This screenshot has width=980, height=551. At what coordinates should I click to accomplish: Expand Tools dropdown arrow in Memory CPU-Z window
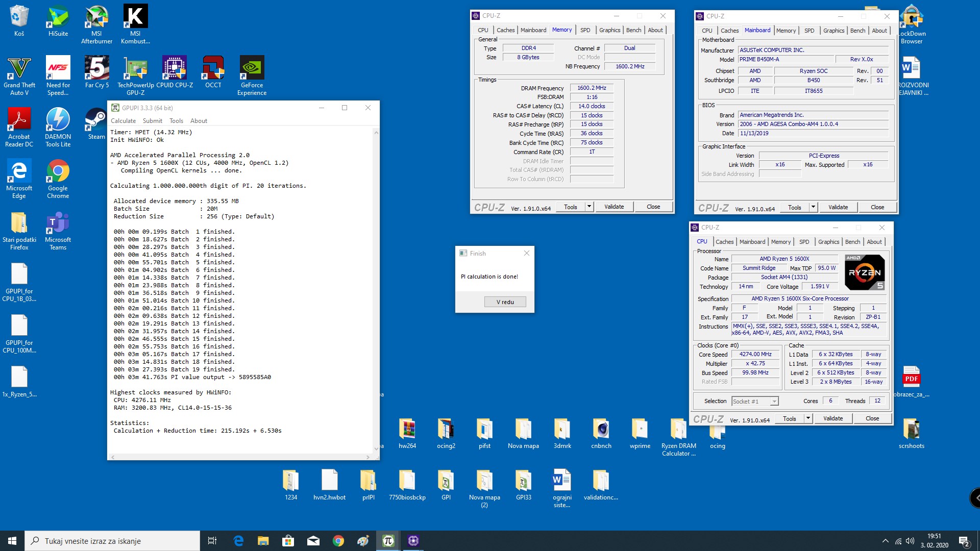tap(589, 207)
